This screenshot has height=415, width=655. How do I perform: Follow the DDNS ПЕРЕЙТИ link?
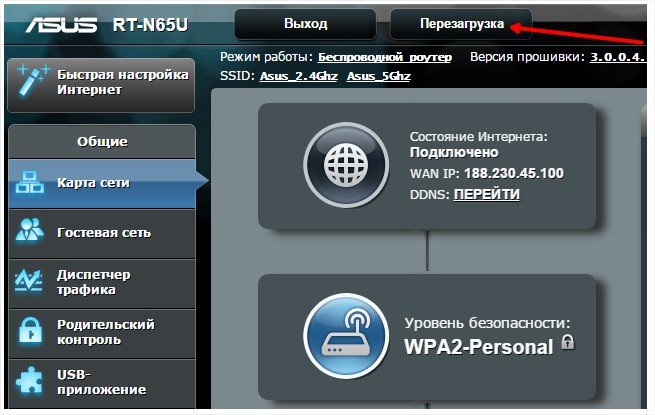486,194
